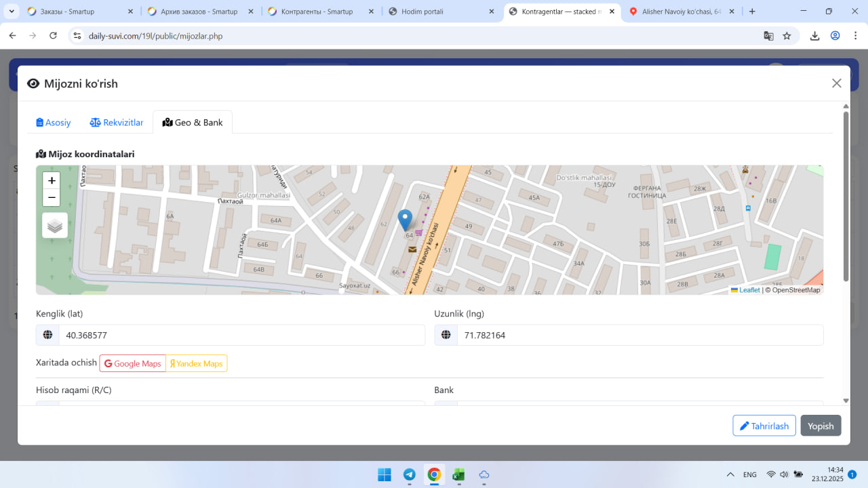
Task: Close the Mijozni ko'rish modal
Action: pyautogui.click(x=837, y=83)
